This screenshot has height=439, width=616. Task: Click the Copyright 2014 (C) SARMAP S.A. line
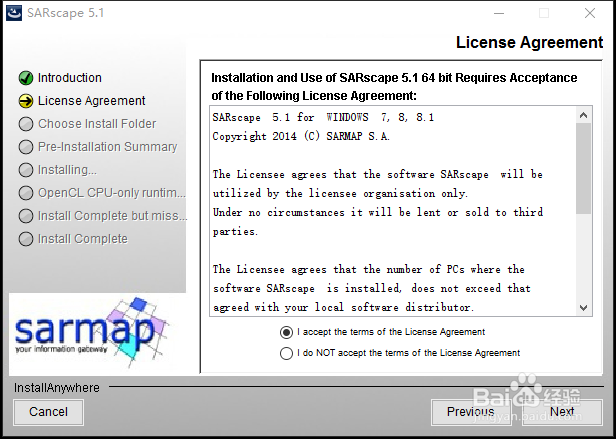coord(301,136)
